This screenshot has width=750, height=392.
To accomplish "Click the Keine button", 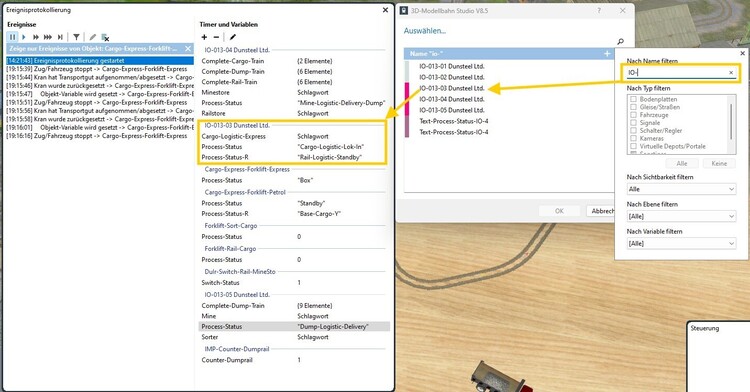I will pos(719,163).
